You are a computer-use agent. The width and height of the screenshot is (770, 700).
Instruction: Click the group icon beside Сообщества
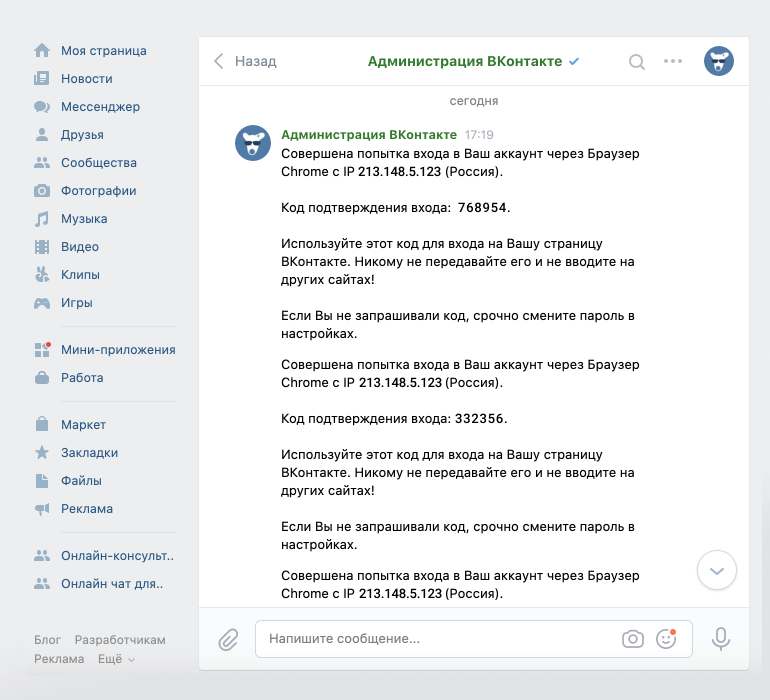click(42, 163)
